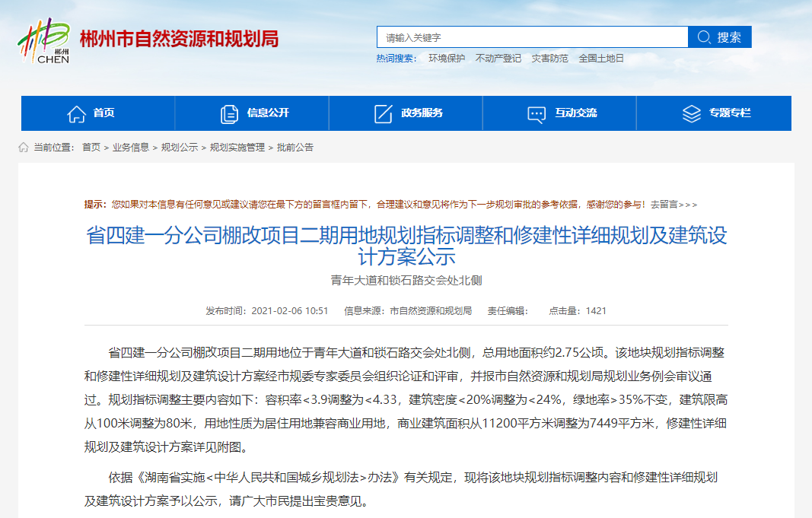Click the 搜索 search button
Viewport: 812px width, 518px height.
pyautogui.click(x=719, y=37)
